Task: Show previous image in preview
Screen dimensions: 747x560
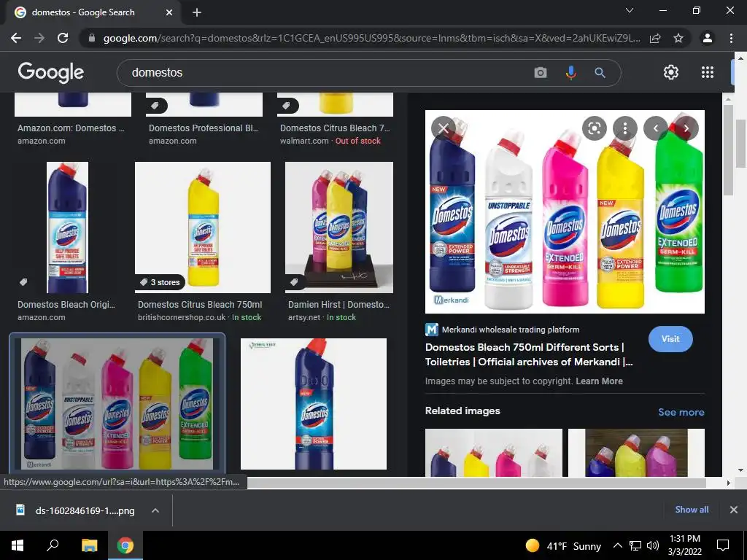Action: [656, 128]
